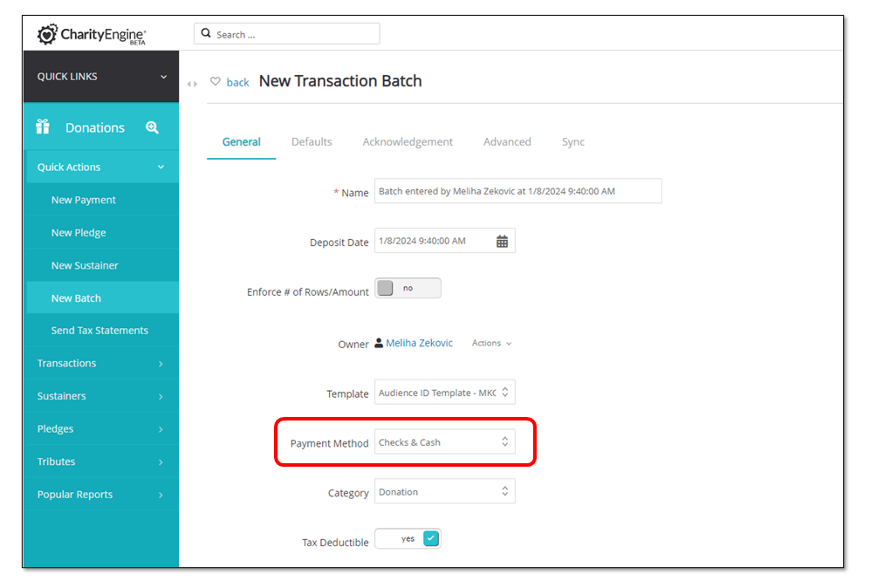The height and width of the screenshot is (588, 870).
Task: Collapse the page with the sidebar arrows icon
Action: coord(192,83)
